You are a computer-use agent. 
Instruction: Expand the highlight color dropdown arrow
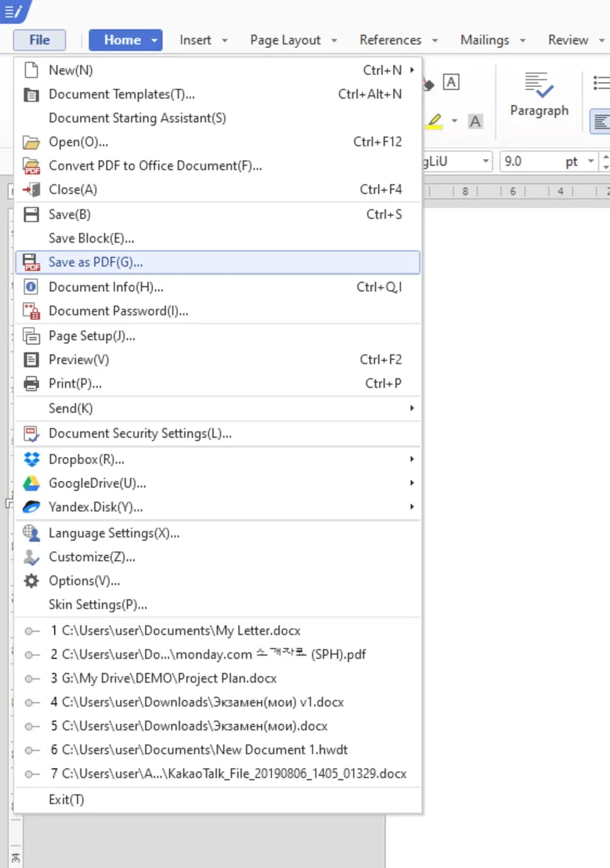pyautogui.click(x=455, y=121)
